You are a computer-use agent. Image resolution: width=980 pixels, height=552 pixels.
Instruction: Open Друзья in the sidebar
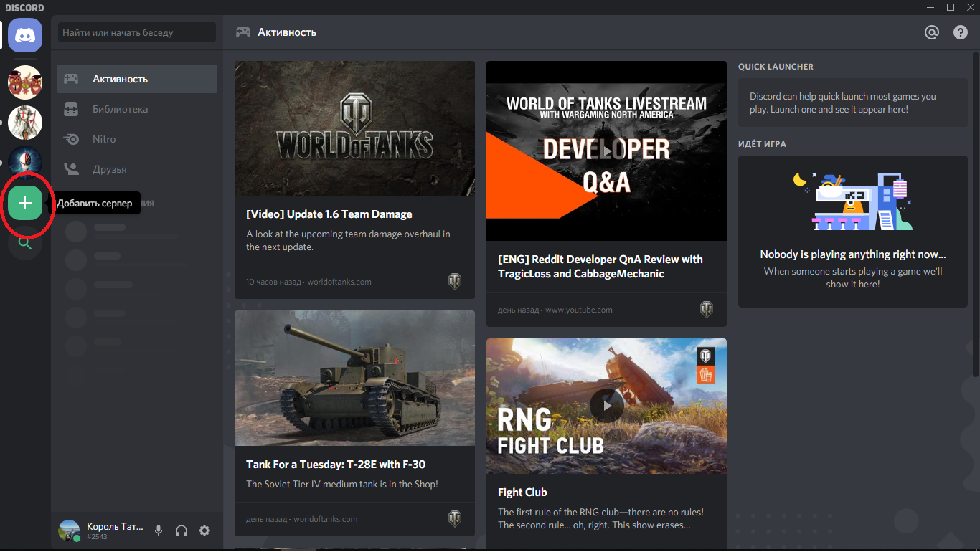137,169
